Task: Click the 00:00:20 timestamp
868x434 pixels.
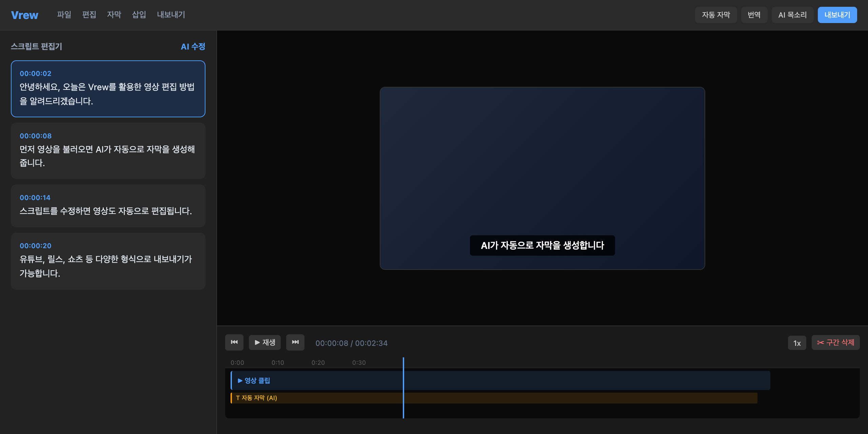Action: tap(36, 246)
